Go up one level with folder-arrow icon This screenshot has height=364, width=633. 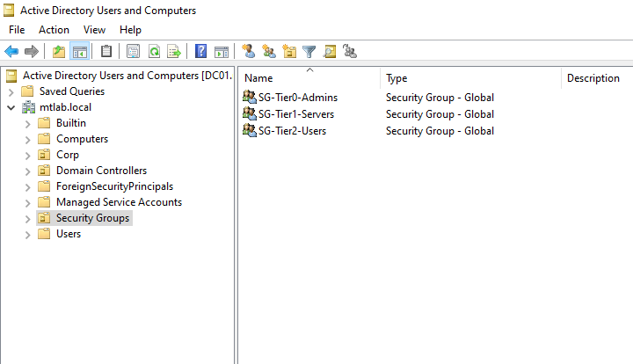point(59,52)
